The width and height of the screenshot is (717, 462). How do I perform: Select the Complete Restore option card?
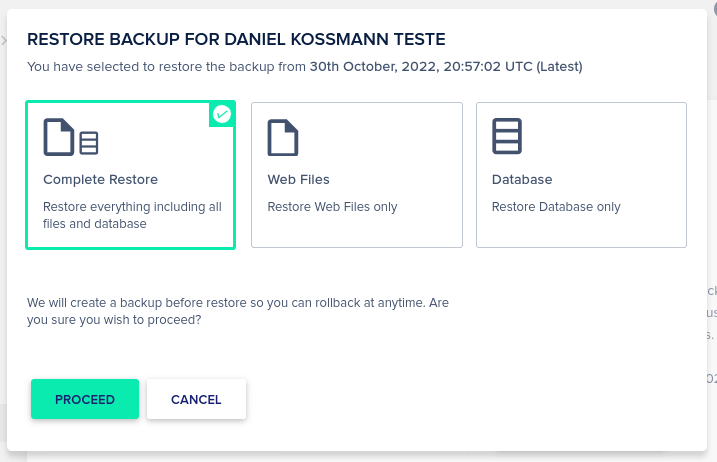coord(130,175)
